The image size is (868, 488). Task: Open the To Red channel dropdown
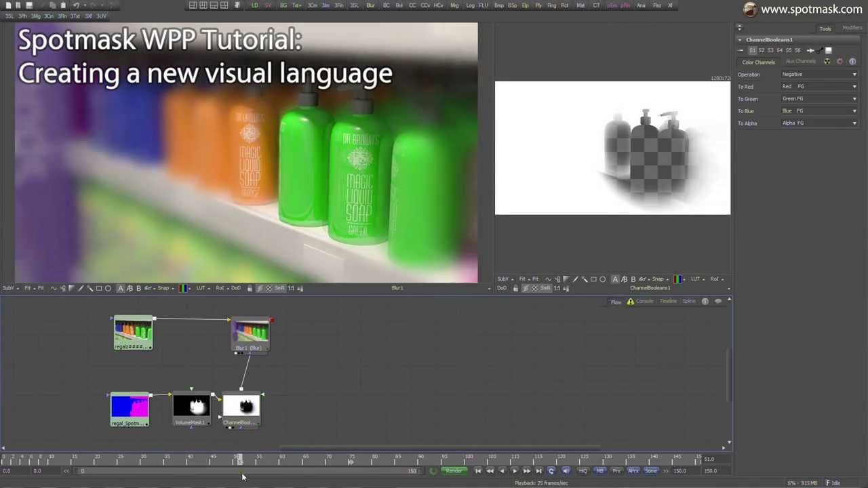(818, 87)
